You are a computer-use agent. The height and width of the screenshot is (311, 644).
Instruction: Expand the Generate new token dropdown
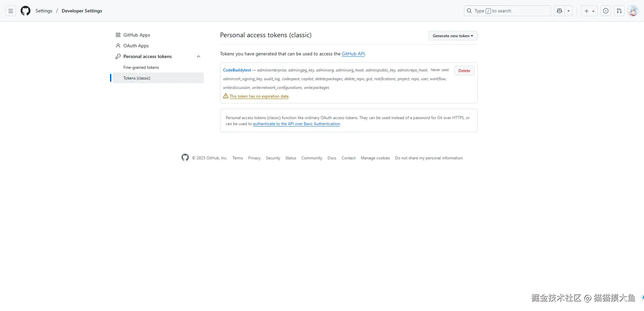[453, 36]
